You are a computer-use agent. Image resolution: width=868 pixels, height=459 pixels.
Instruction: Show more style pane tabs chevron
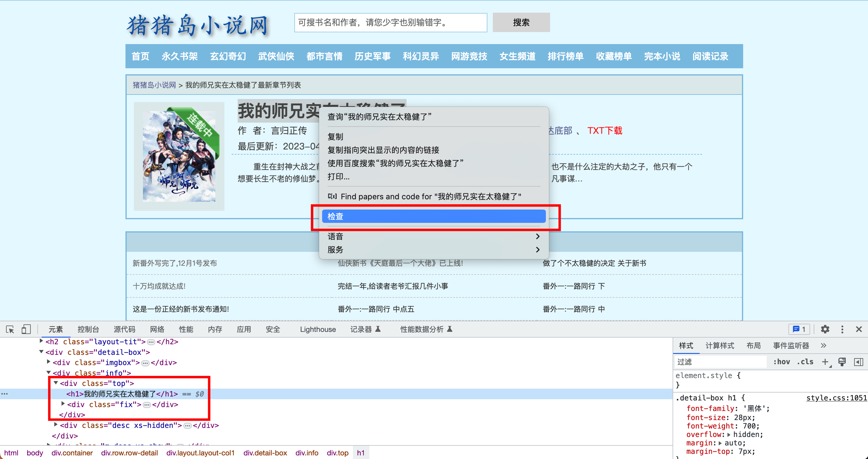pyautogui.click(x=824, y=346)
